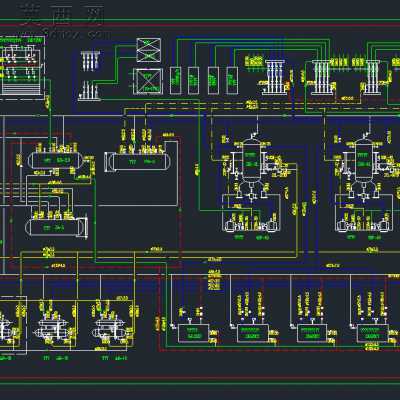Screen dimensions: 400x400
Task: Pick the rightmost plate heat exchanger at top
Action: coord(373,77)
